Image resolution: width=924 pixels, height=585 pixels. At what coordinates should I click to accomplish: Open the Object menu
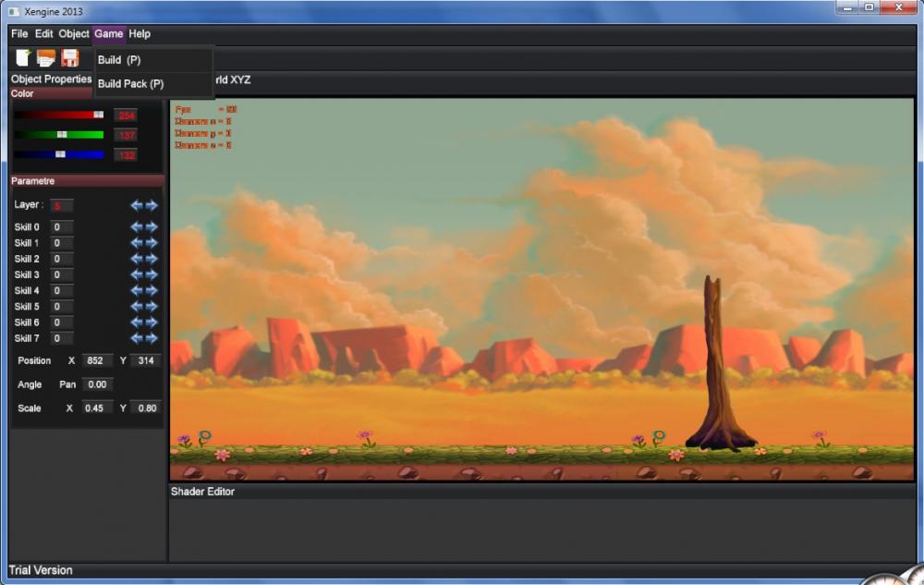click(x=74, y=33)
